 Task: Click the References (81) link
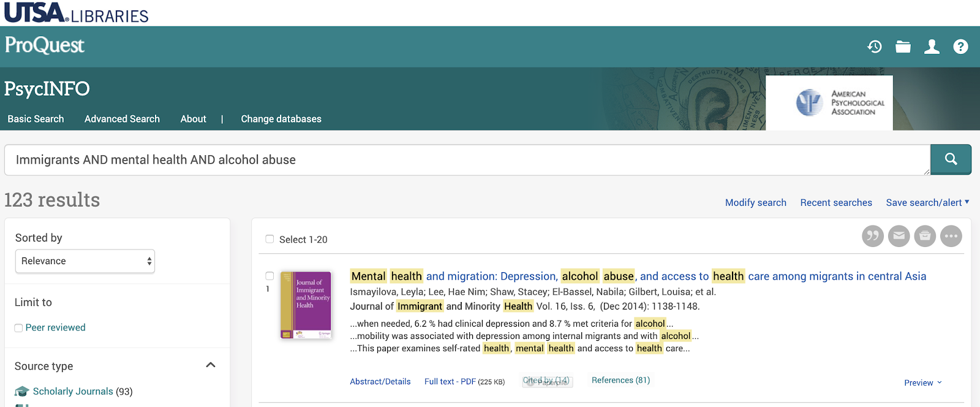coord(620,380)
